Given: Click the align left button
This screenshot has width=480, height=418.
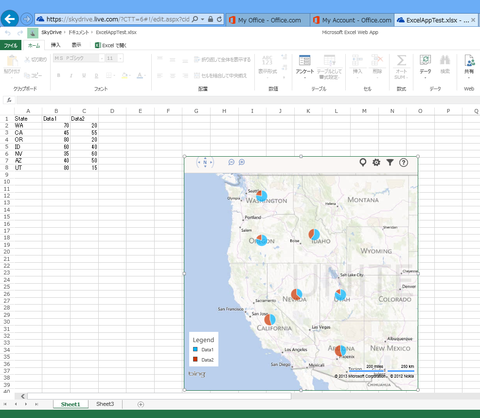Looking at the screenshot, I should (x=160, y=76).
